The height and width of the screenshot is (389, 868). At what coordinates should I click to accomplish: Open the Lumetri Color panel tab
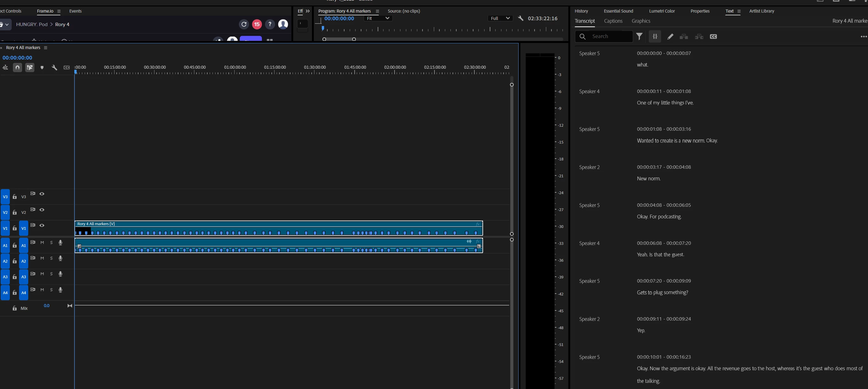(661, 11)
